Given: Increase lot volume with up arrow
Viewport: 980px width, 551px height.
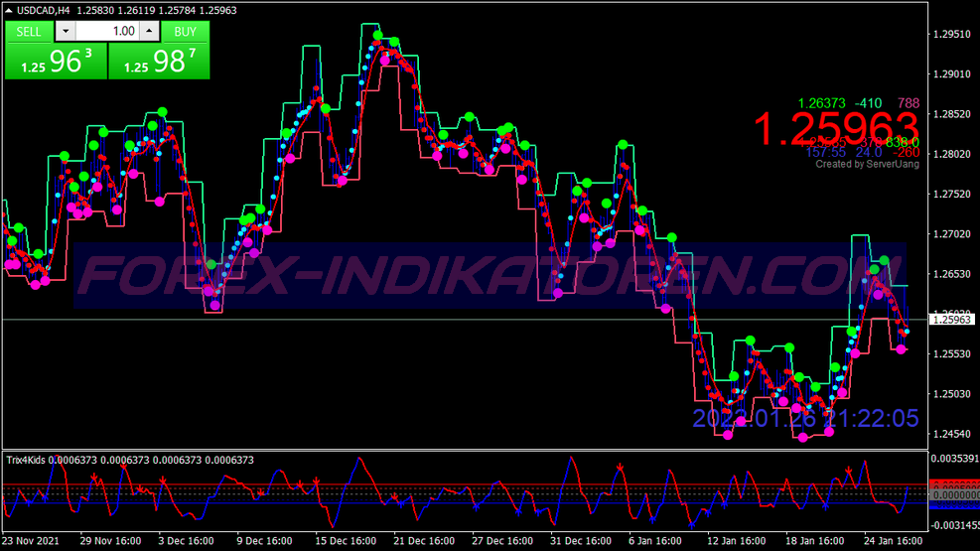Looking at the screenshot, I should point(149,31).
